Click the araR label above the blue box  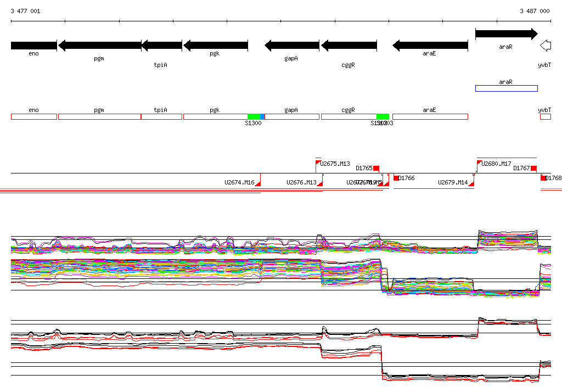(505, 82)
